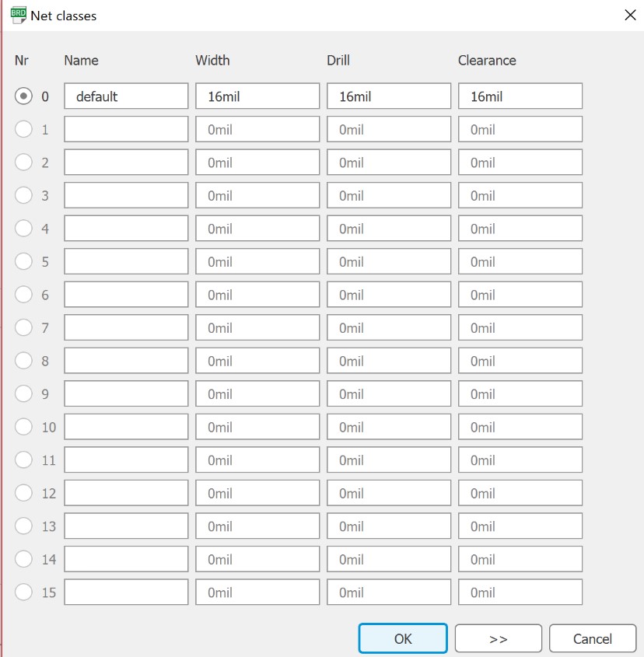The height and width of the screenshot is (657, 644).
Task: Click the Clearance field of row 3
Action: point(520,195)
